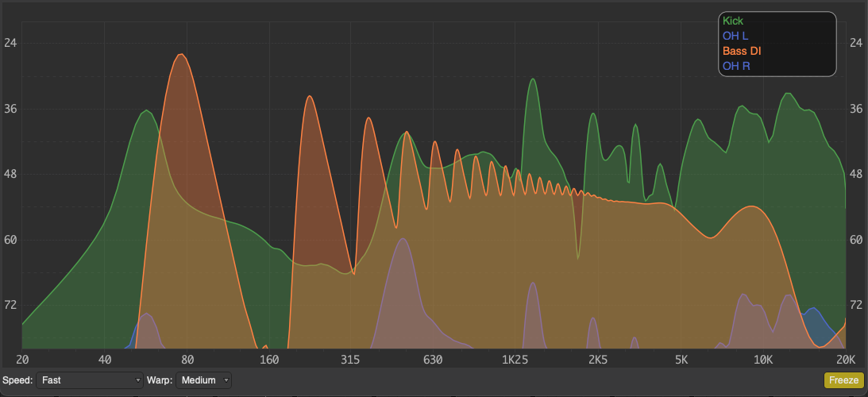
Task: Click the 10K frequency axis label
Action: (763, 359)
